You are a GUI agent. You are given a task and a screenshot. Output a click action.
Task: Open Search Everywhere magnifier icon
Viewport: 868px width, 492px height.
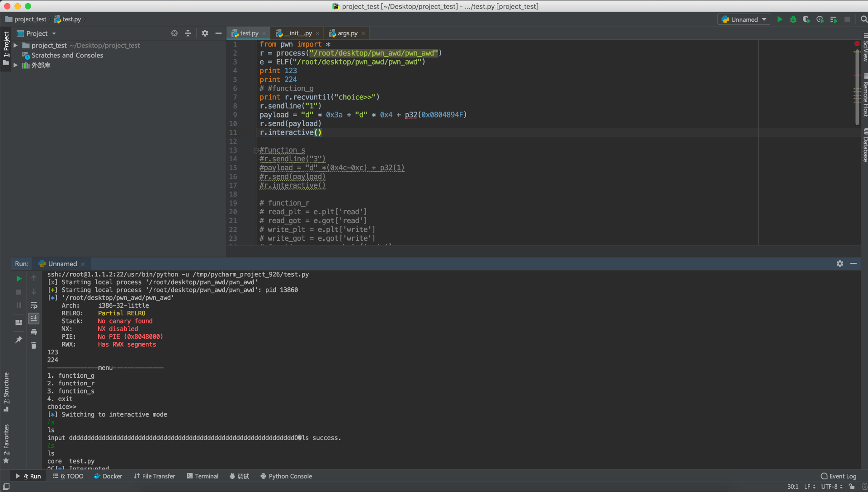point(863,19)
